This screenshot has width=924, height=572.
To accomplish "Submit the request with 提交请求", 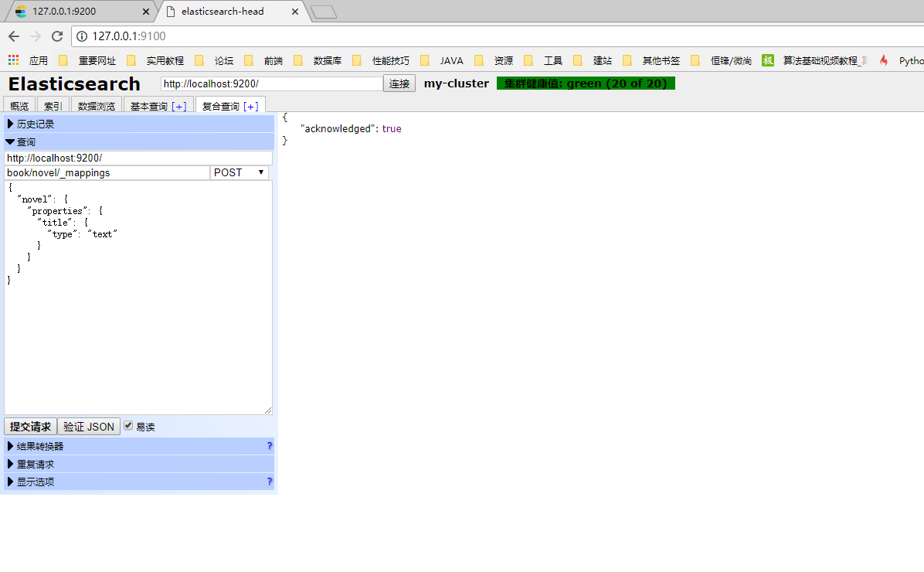I will point(31,427).
